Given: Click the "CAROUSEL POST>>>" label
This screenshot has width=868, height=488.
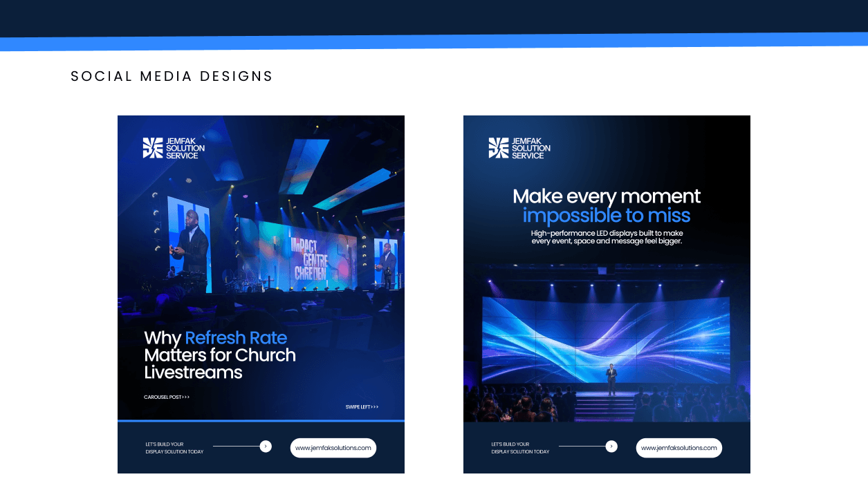Looking at the screenshot, I should [x=167, y=397].
